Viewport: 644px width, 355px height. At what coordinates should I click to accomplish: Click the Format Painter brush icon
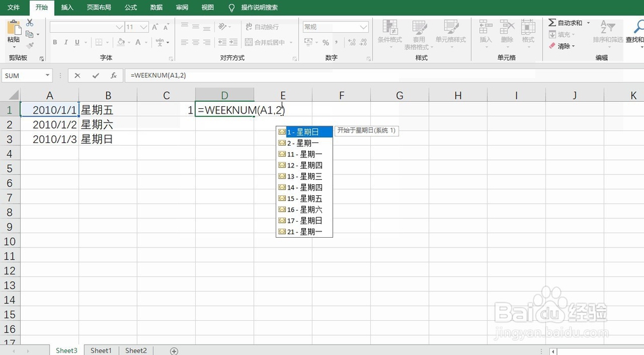30,45
